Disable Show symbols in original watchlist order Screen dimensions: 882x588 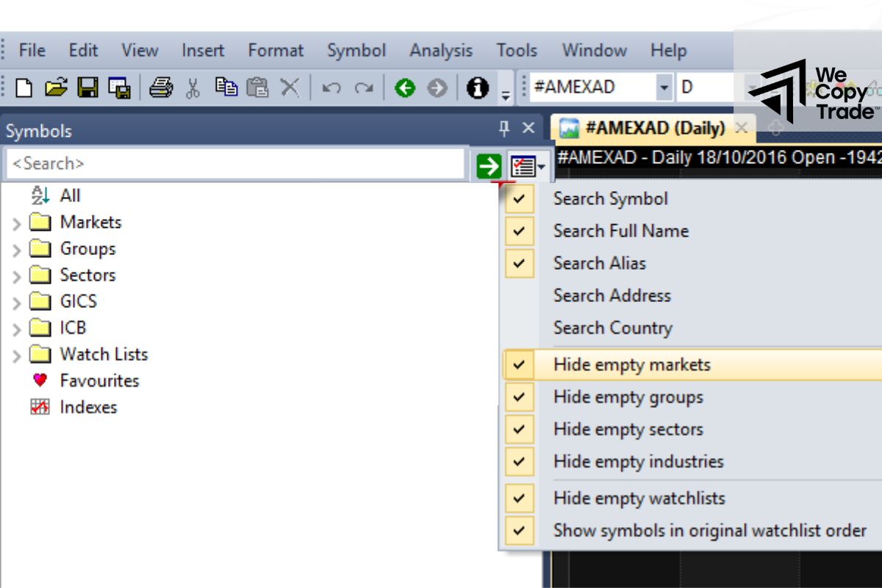(709, 530)
